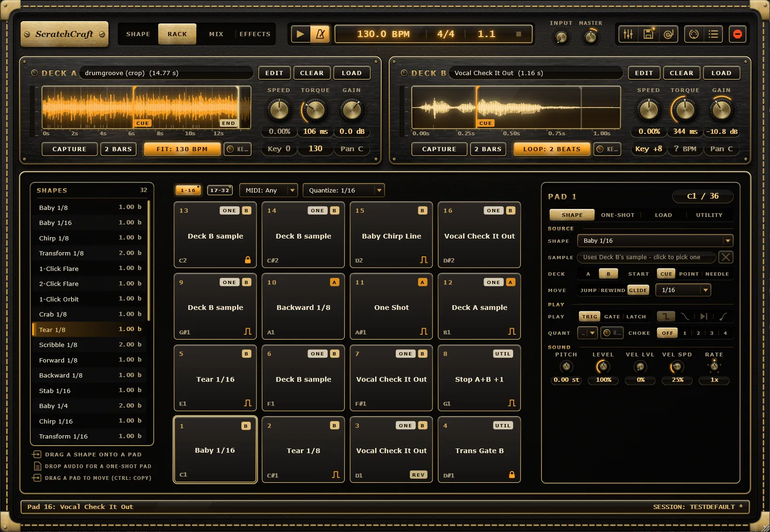Toggle the Deck A power indicator

click(x=34, y=73)
